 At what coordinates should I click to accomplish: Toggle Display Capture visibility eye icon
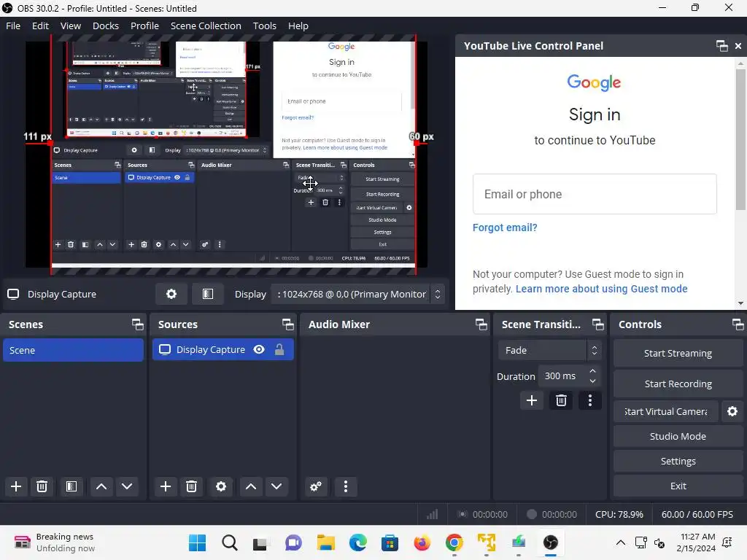259,349
